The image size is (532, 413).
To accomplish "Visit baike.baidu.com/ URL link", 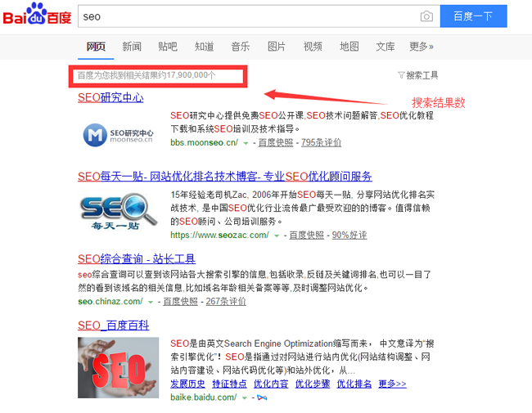I will (204, 397).
